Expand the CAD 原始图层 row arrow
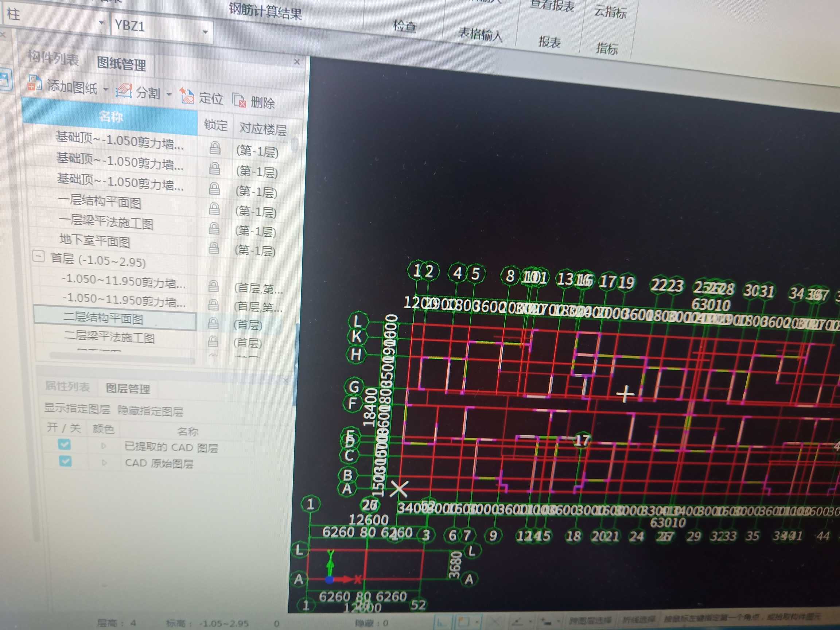Screen dimensions: 840x630 (105, 463)
